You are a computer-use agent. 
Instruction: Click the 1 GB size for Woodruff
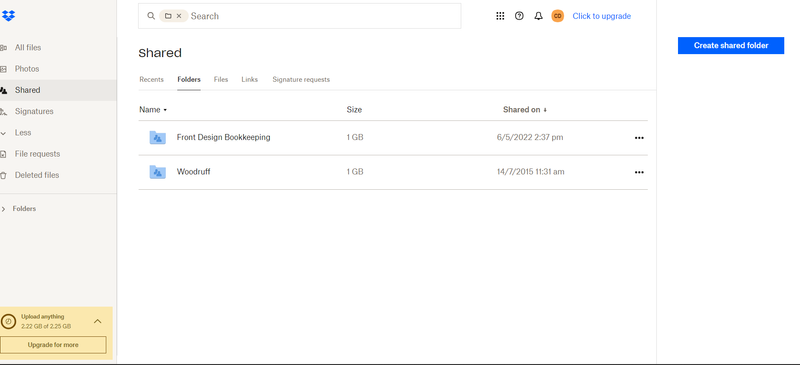pos(355,172)
